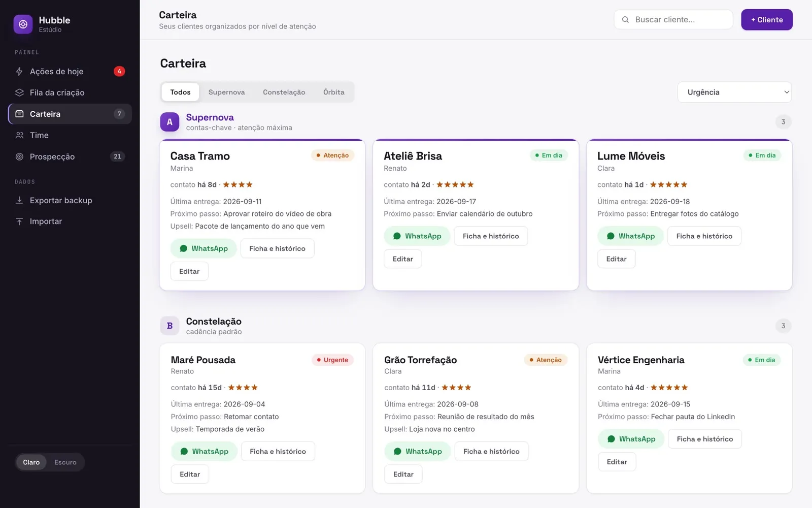
Task: Open Ficha e histórico for Casa Tramo
Action: [x=277, y=248]
